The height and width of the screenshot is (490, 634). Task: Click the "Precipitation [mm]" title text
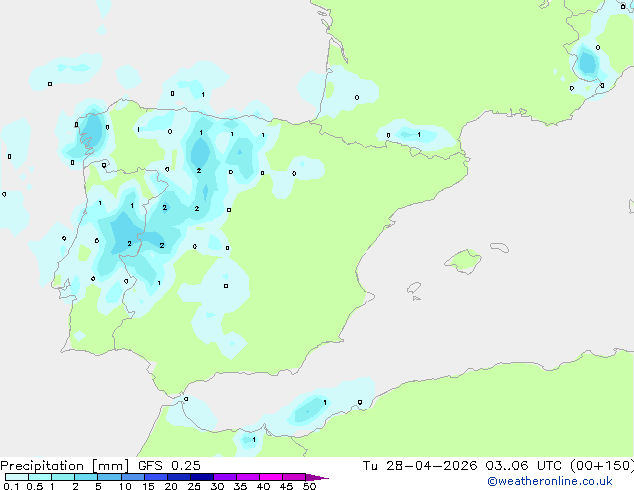click(x=65, y=466)
